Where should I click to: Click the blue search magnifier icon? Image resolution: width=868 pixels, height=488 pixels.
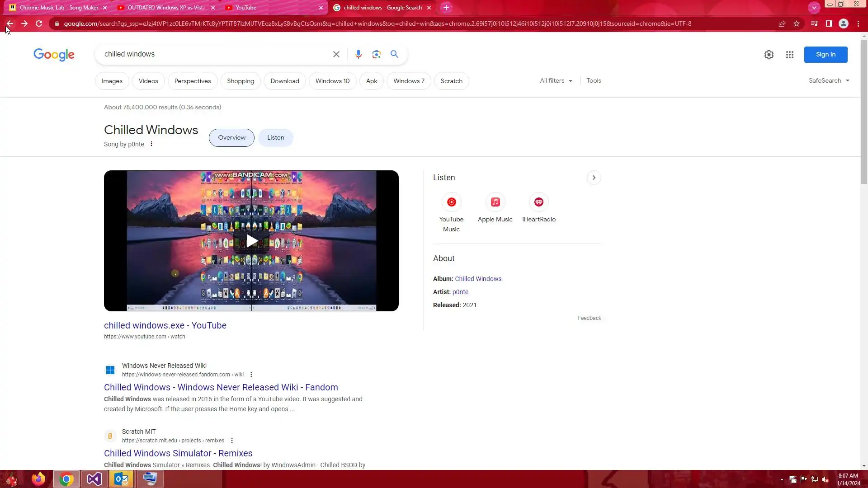(394, 54)
